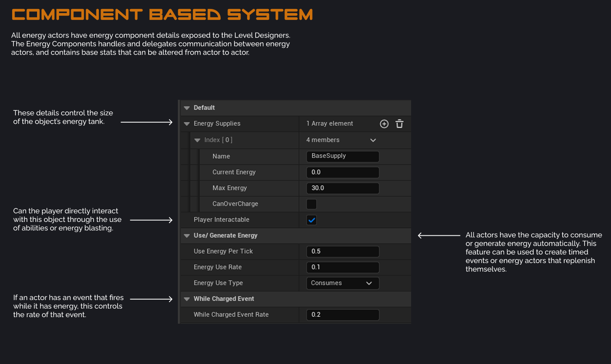
Task: Uncheck the Player Interactable checkbox
Action: [x=311, y=220]
